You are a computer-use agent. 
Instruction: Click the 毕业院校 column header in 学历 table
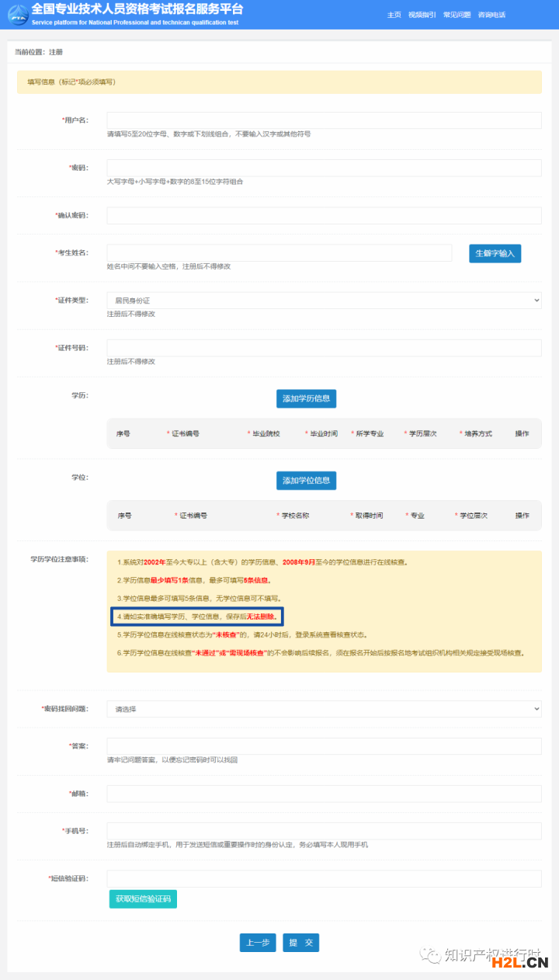[264, 433]
